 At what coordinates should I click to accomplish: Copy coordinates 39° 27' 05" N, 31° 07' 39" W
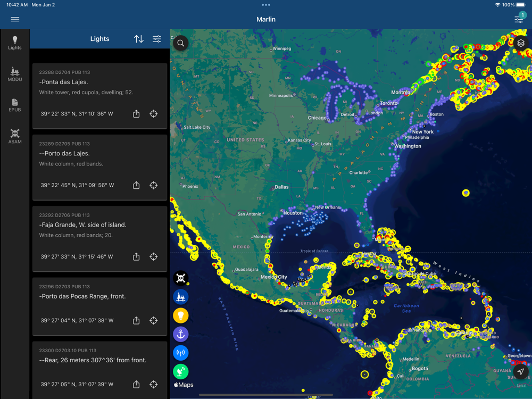(77, 384)
